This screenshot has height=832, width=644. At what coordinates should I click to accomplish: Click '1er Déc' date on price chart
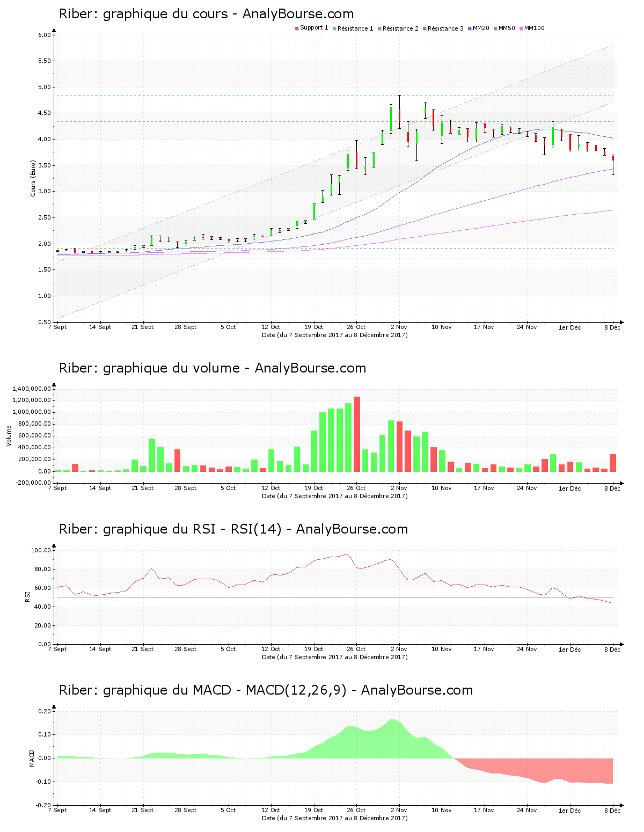(x=569, y=327)
